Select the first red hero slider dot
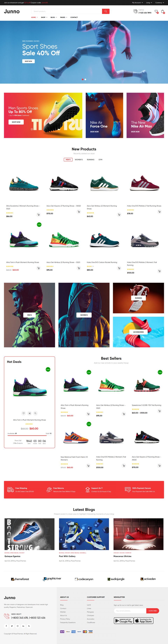The height and width of the screenshot is (644, 168). 83,79
